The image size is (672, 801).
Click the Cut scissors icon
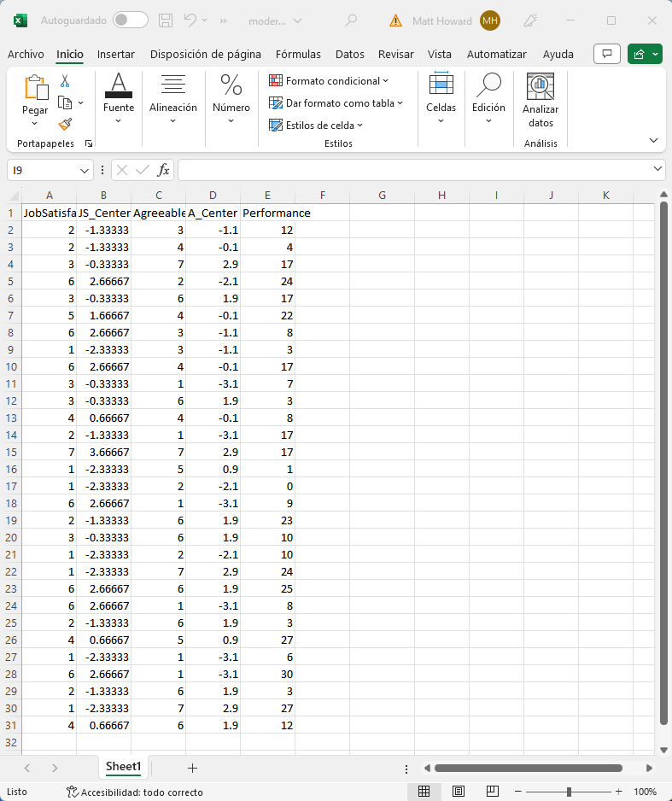pos(65,80)
